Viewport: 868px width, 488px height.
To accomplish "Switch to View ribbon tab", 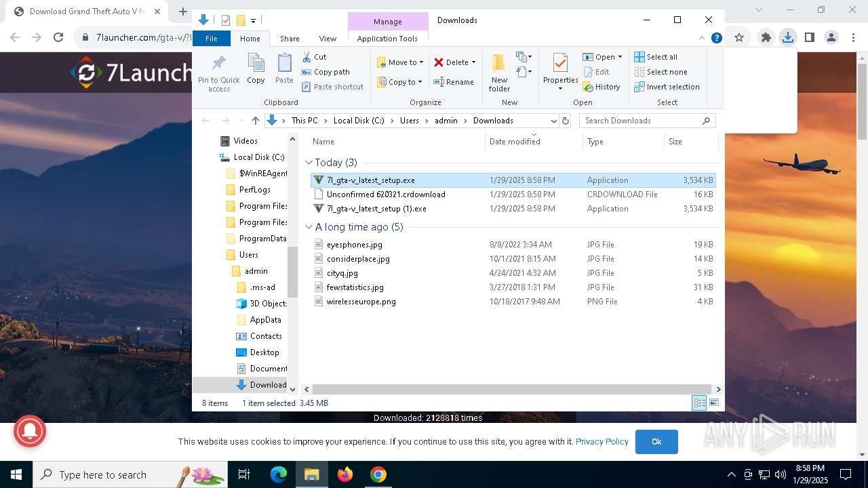I will point(328,39).
